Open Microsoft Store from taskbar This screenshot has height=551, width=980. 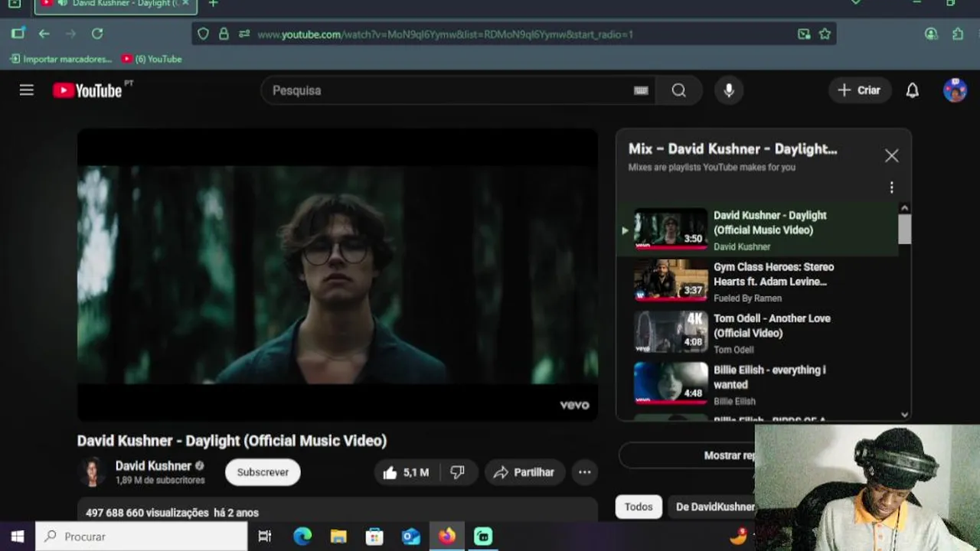tap(374, 536)
